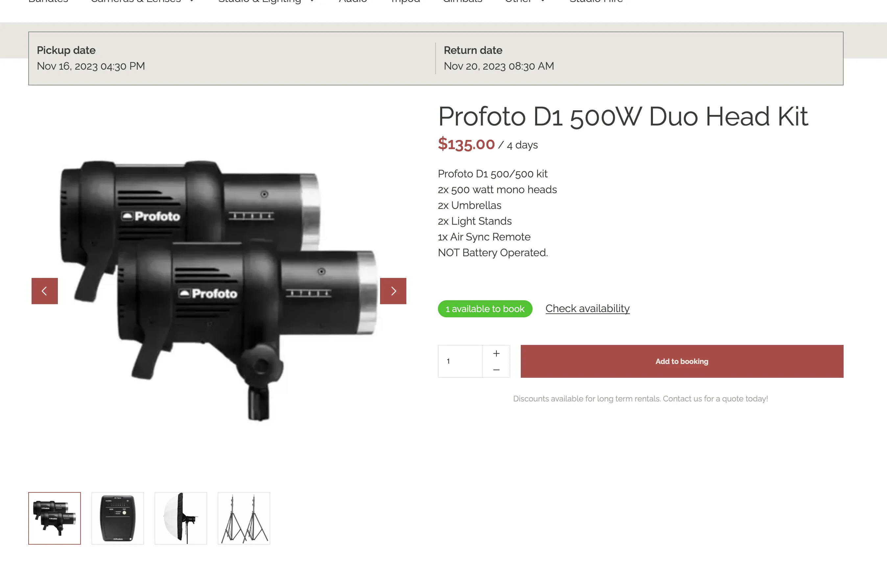887x588 pixels.
Task: Edit the Pickup date field
Action: click(232, 58)
